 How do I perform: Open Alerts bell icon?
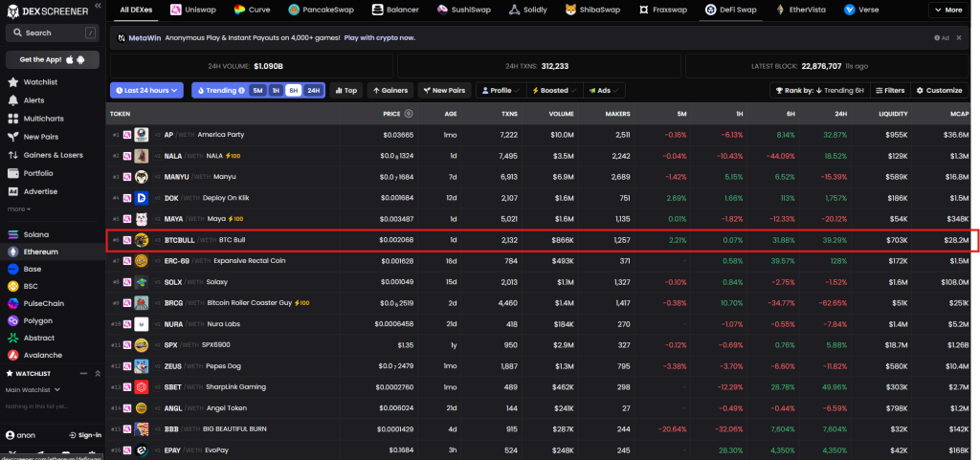click(x=12, y=100)
